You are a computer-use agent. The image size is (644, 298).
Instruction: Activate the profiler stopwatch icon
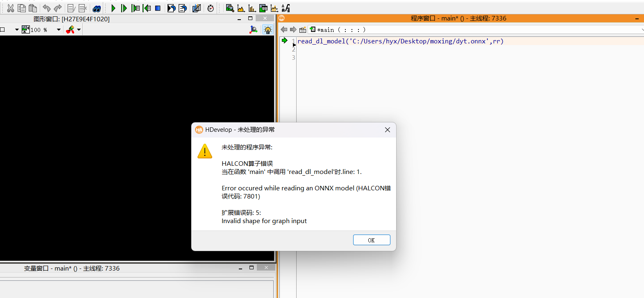click(211, 8)
